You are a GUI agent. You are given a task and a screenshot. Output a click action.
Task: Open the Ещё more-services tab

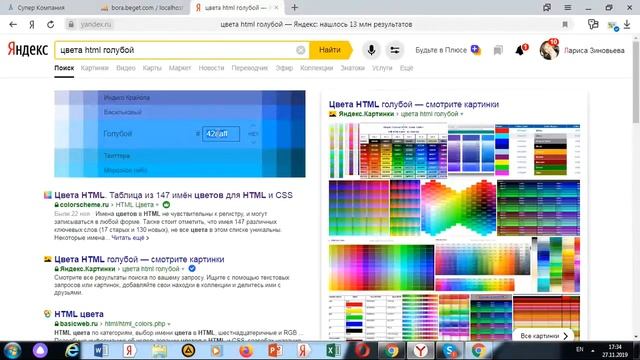click(406, 68)
